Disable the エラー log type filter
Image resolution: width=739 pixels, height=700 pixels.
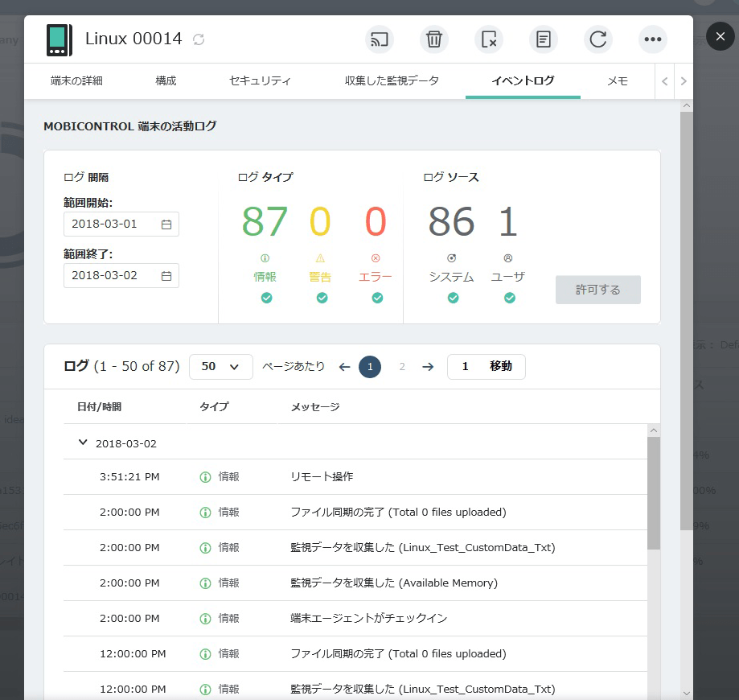376,298
